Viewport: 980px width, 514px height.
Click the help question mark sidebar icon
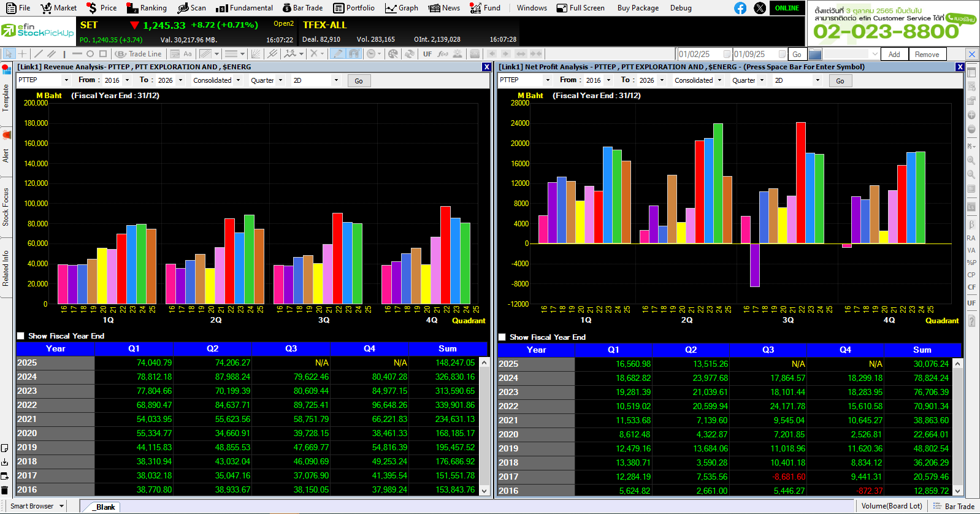(971, 321)
